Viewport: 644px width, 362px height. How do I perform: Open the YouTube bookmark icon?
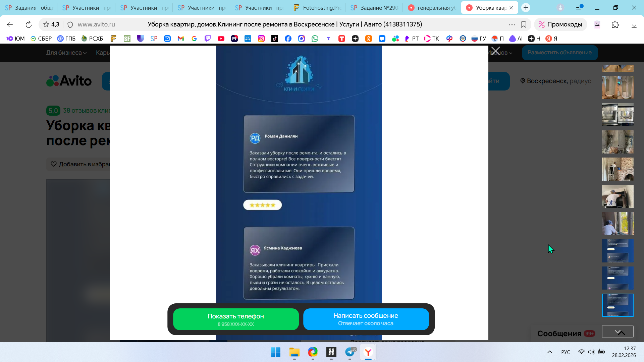[x=221, y=39]
